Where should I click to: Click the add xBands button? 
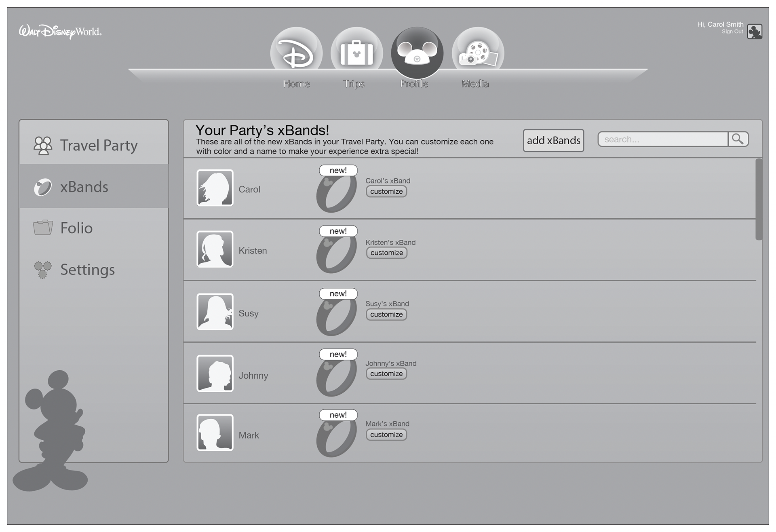click(553, 140)
